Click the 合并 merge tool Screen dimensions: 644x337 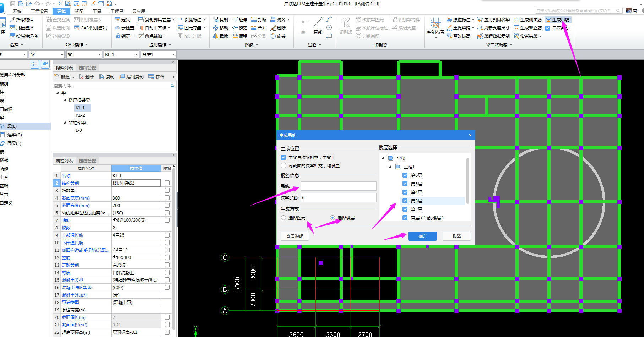259,28
